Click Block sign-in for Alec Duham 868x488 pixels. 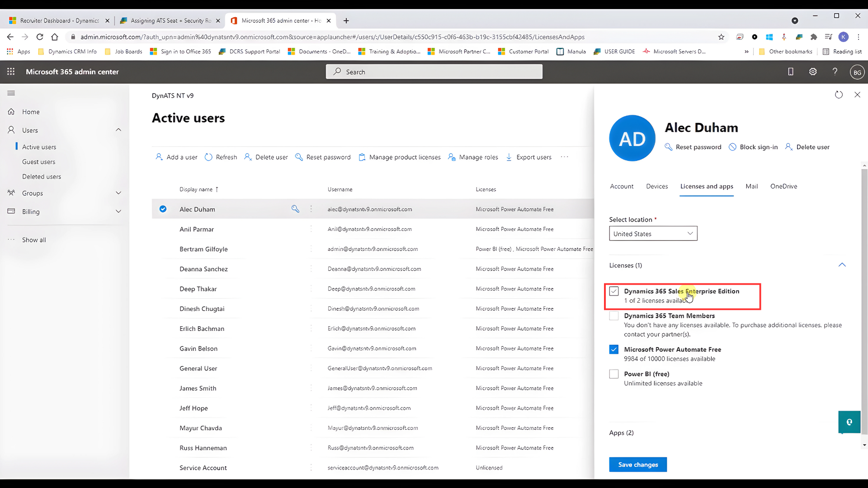753,147
